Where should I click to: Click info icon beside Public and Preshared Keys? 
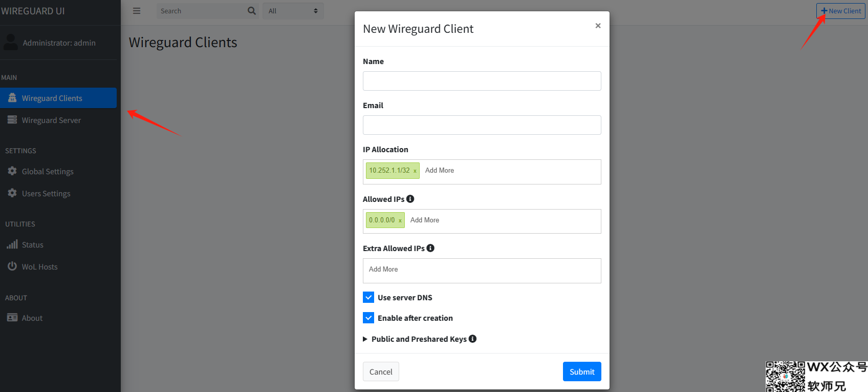click(x=472, y=339)
